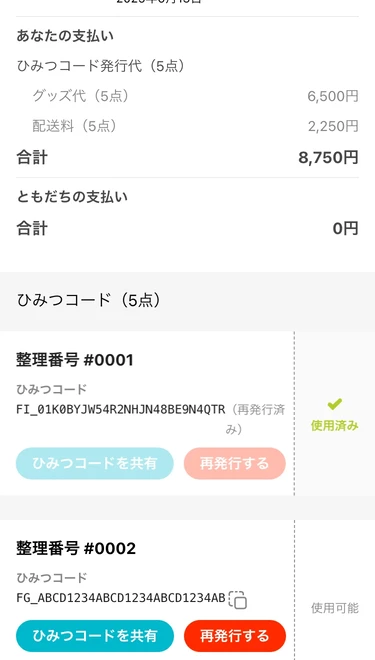Tap the ともだちの支払い heading
375x660 pixels.
pyautogui.click(x=72, y=197)
